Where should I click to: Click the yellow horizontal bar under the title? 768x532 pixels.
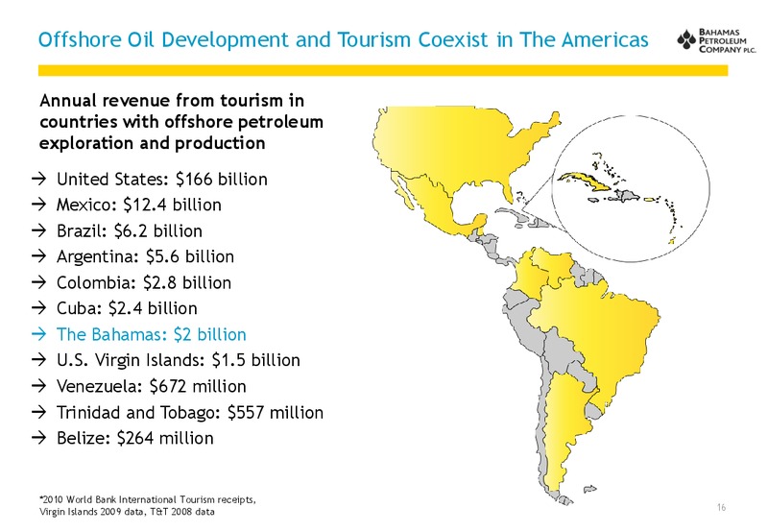(x=383, y=70)
